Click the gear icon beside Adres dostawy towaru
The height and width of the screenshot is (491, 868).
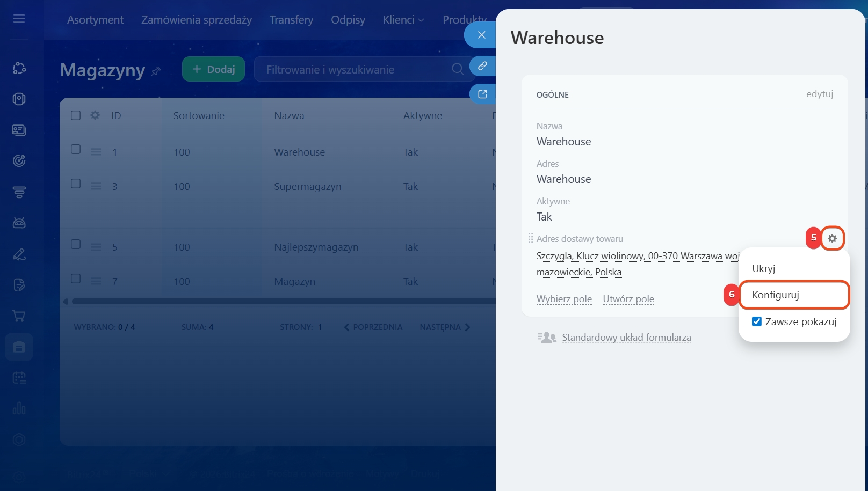pos(832,238)
